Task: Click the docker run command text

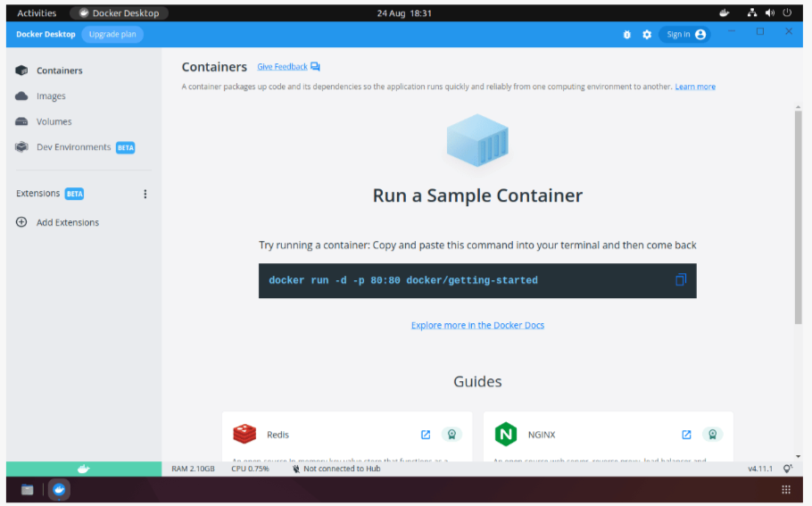Action: [403, 280]
